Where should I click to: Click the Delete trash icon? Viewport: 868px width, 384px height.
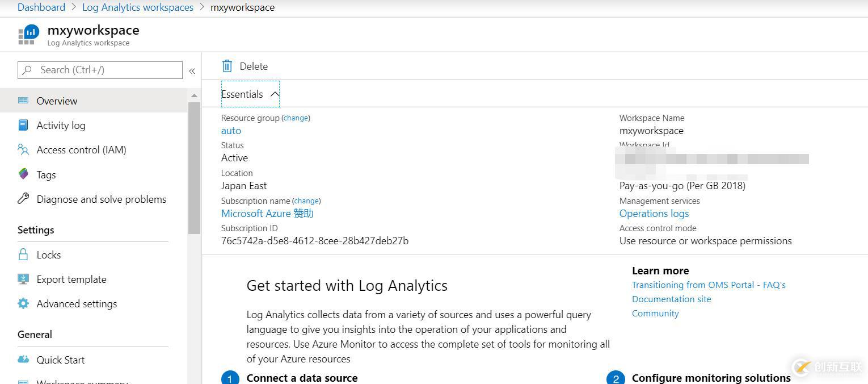point(227,66)
